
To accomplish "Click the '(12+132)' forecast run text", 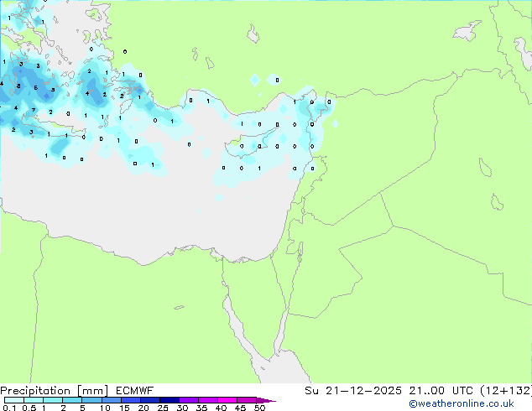I will point(506,391).
